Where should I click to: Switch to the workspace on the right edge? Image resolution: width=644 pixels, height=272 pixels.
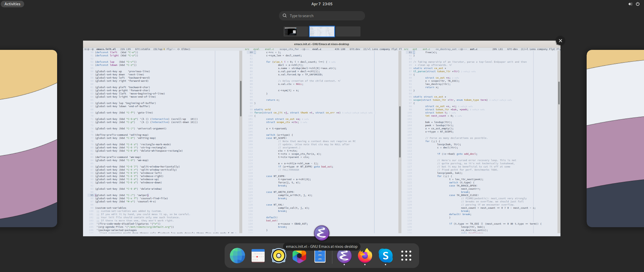[615, 139]
